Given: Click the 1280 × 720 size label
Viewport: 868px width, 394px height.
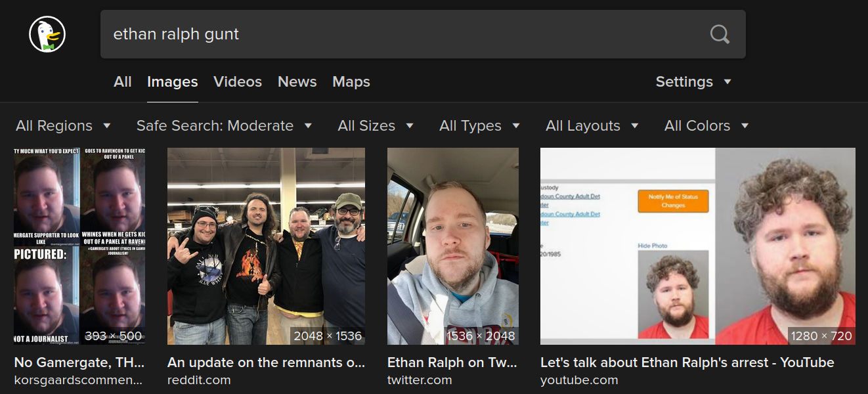Looking at the screenshot, I should pyautogui.click(x=821, y=336).
